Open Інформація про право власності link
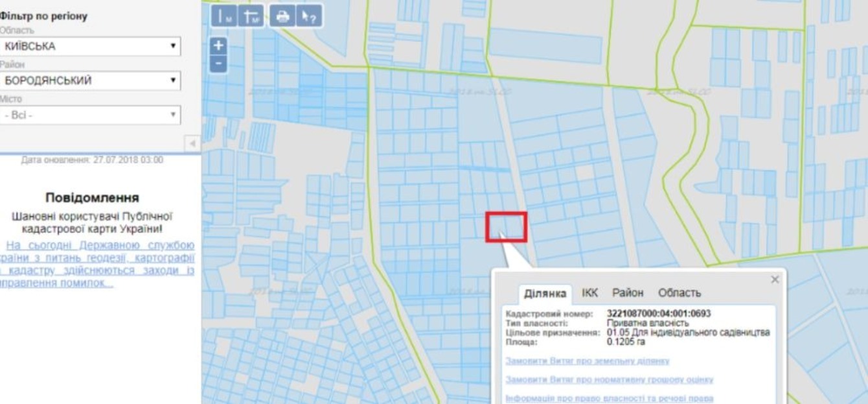Image resolution: width=868 pixels, height=404 pixels. 609,398
